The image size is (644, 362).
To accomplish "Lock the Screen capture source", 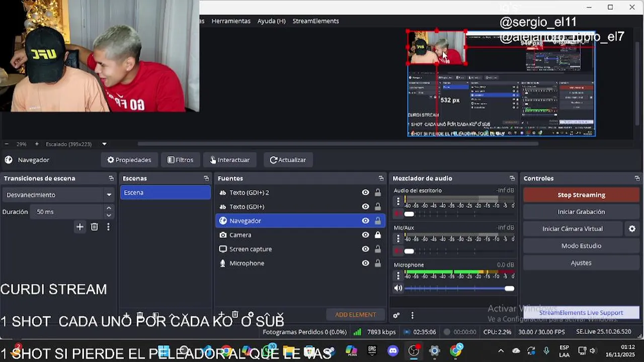I will pyautogui.click(x=377, y=249).
